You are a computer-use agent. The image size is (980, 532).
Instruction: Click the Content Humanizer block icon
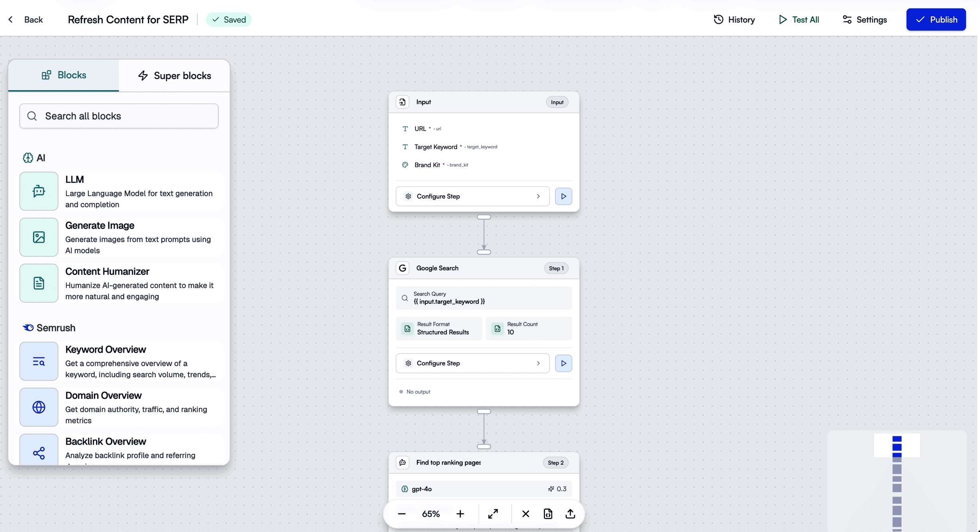[39, 283]
